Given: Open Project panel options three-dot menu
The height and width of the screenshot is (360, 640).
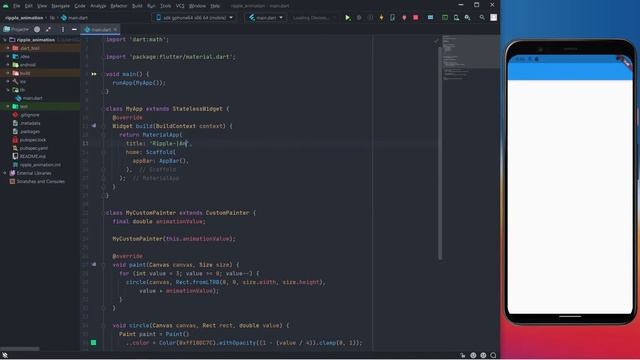Looking at the screenshot, I should [x=62, y=29].
